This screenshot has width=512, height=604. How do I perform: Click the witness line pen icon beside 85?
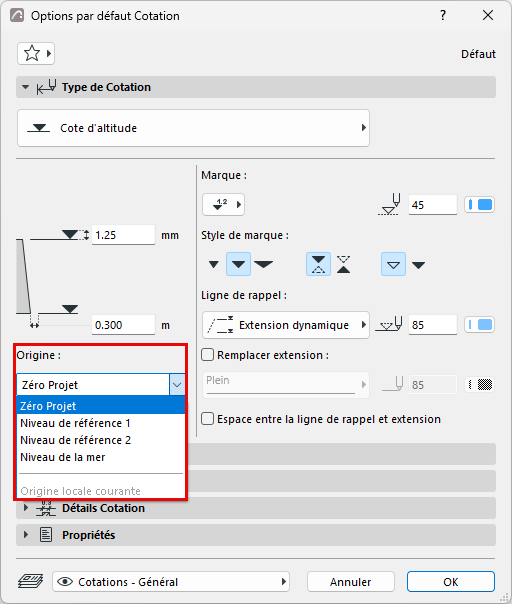(389, 325)
